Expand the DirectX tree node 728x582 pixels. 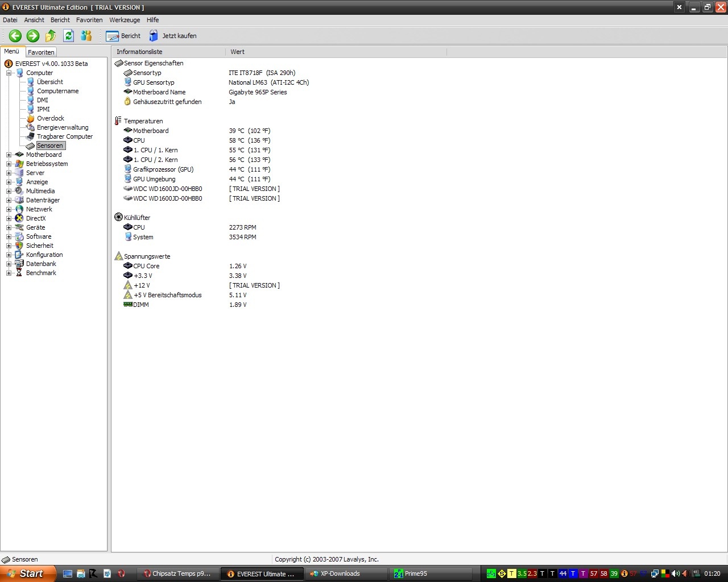[9, 218]
